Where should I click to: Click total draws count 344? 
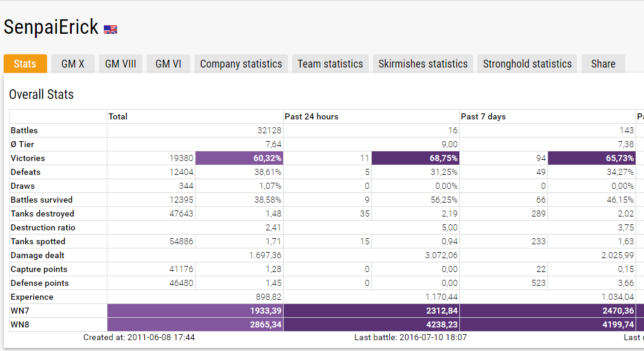(186, 186)
